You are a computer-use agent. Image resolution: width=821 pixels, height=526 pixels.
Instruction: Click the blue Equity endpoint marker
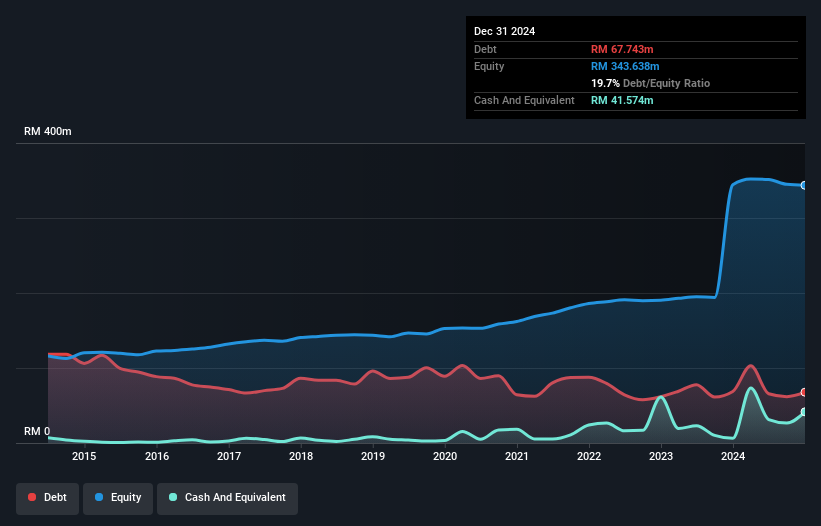[x=804, y=185]
